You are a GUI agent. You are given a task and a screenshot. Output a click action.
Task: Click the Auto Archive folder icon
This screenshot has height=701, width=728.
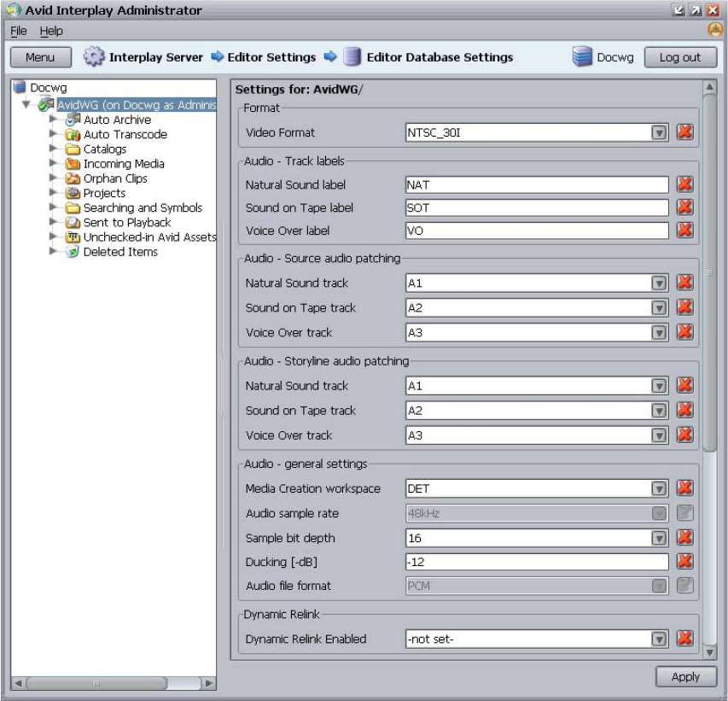click(73, 120)
